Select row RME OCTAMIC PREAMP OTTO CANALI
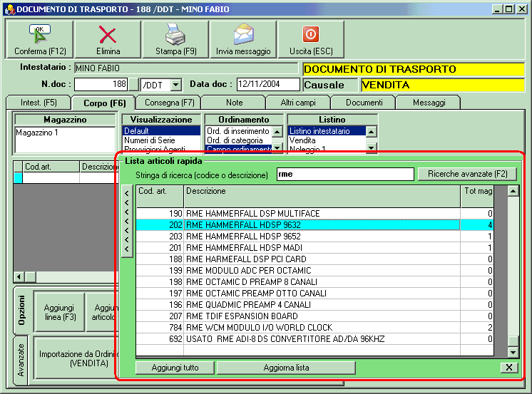Image resolution: width=532 pixels, height=394 pixels. [x=314, y=294]
